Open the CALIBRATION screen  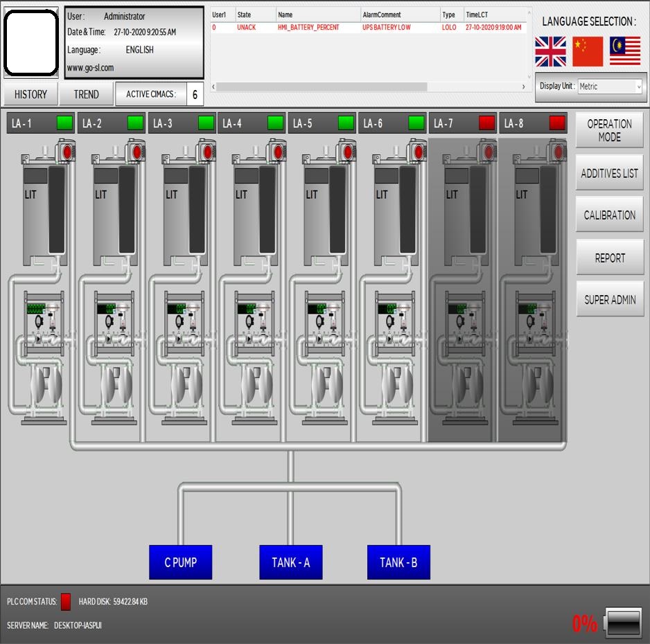pyautogui.click(x=609, y=215)
